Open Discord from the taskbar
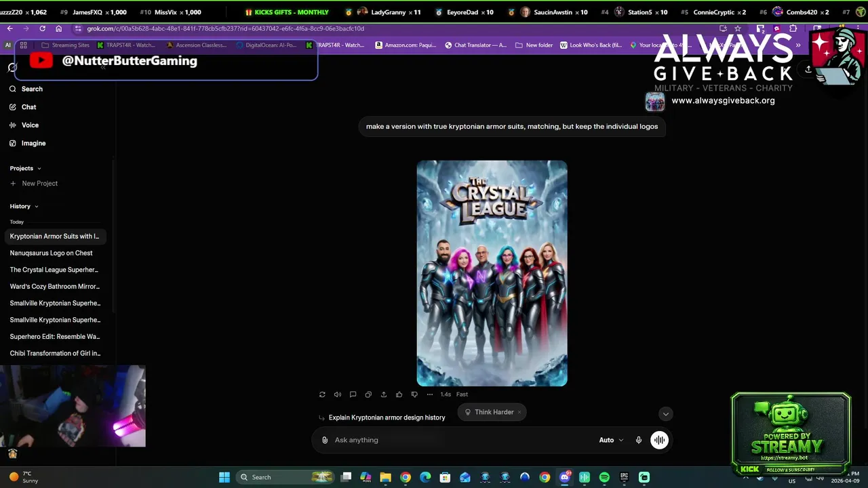 click(x=565, y=477)
